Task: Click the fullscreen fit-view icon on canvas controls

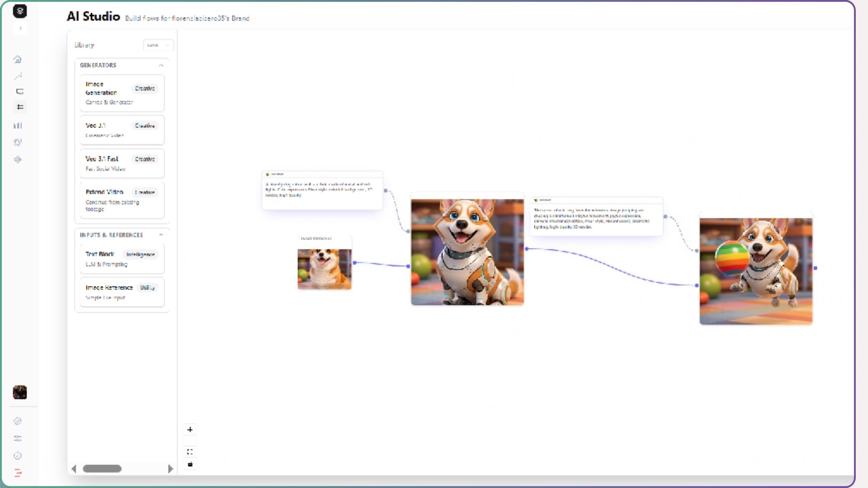Action: coord(190,451)
